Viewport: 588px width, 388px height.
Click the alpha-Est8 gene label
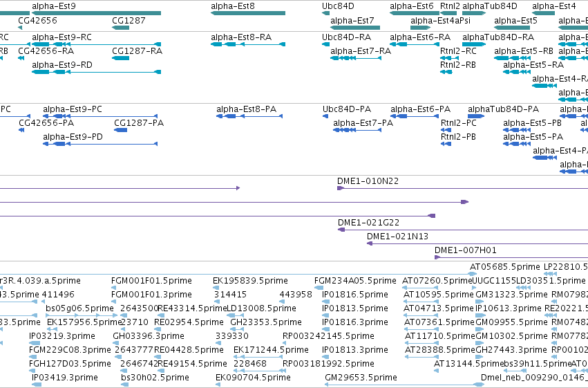click(232, 6)
